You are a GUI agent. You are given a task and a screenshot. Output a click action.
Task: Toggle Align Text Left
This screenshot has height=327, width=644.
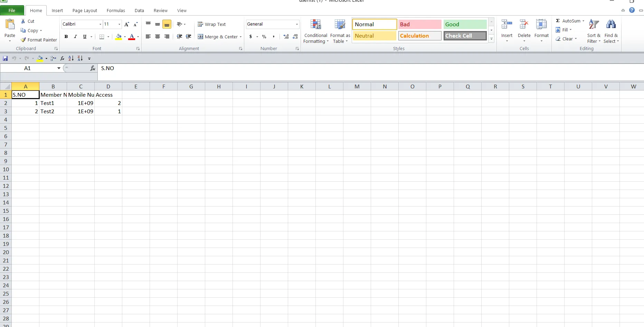click(x=148, y=37)
